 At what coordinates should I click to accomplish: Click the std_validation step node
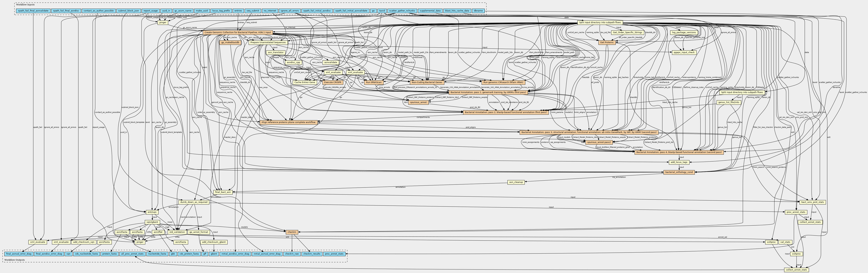(177, 232)
